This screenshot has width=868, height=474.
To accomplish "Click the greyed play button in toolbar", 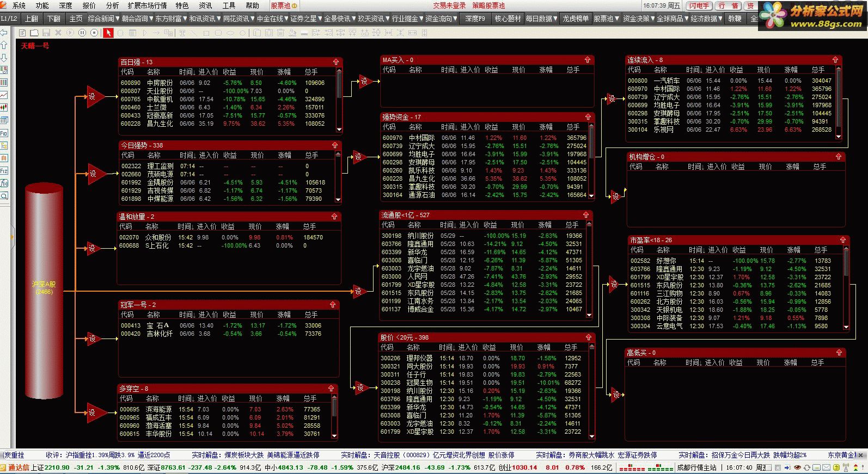I will 70,33.
